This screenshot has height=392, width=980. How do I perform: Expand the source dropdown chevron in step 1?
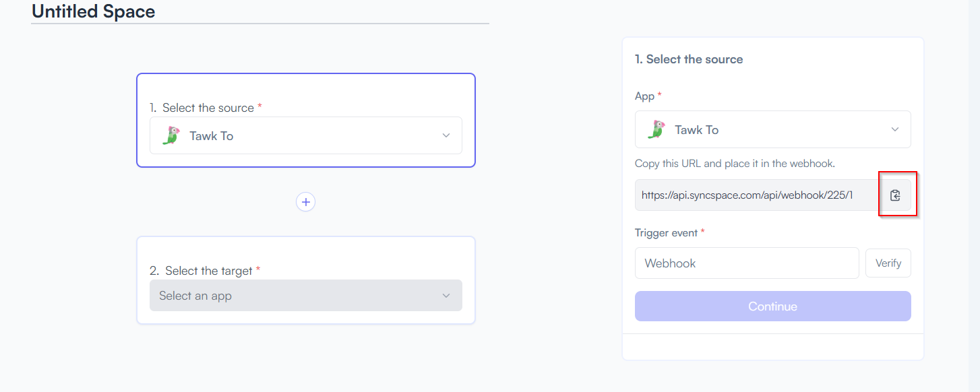pyautogui.click(x=446, y=135)
